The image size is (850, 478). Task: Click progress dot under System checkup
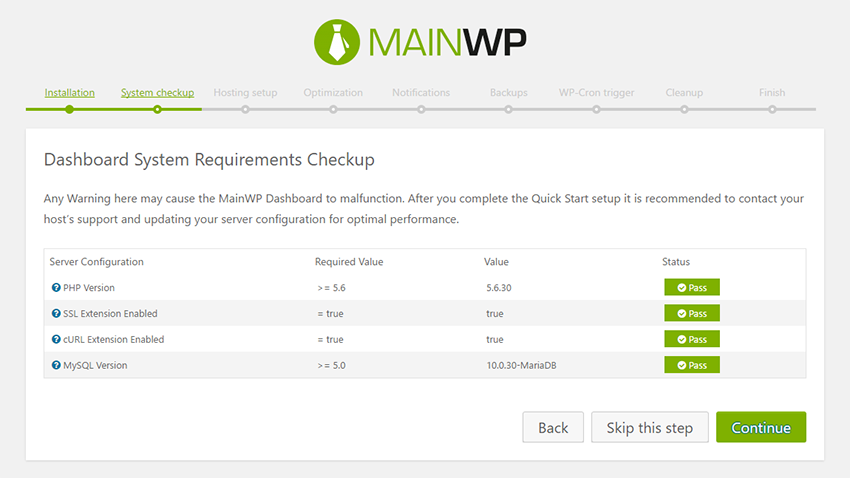157,109
